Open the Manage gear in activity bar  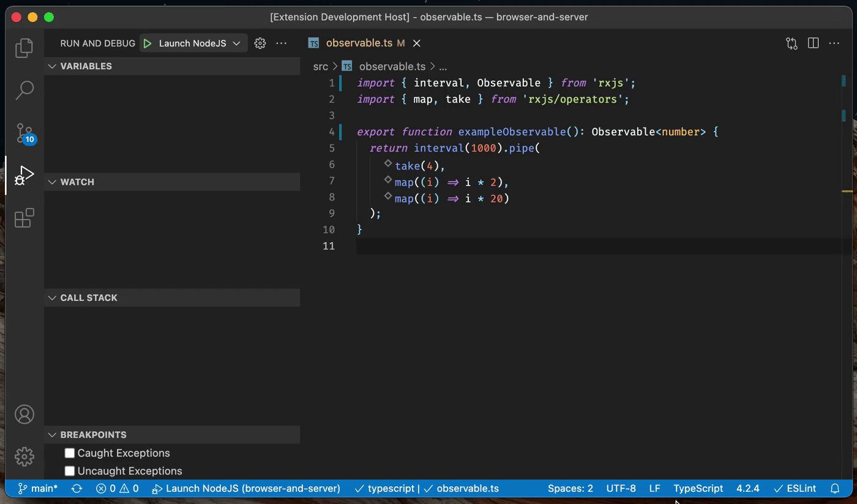point(24,456)
